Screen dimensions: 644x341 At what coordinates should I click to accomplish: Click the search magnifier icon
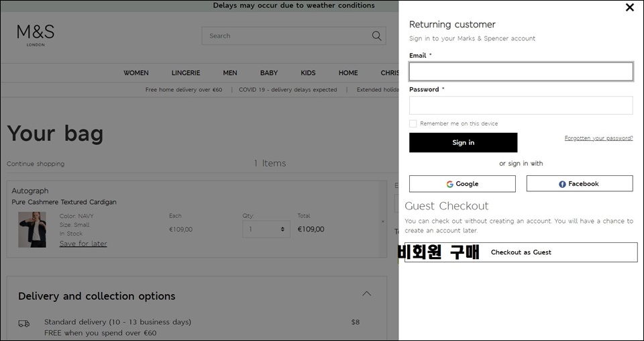tap(376, 36)
